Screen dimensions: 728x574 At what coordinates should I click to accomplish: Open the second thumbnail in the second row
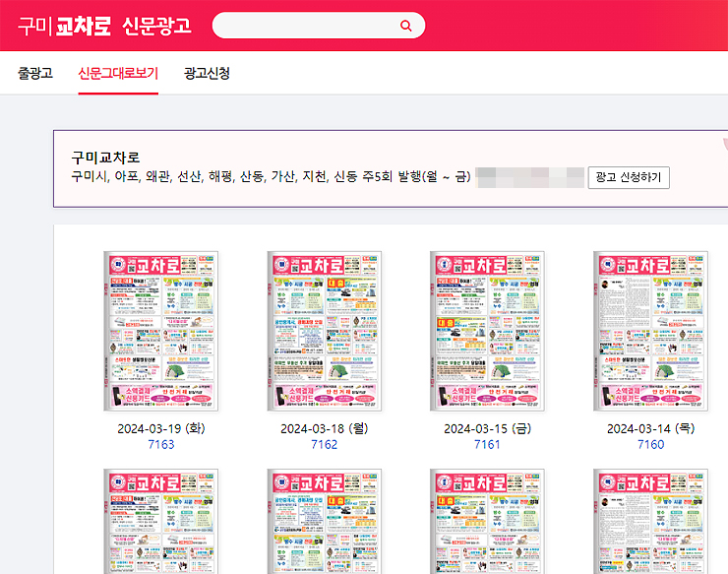(324, 522)
